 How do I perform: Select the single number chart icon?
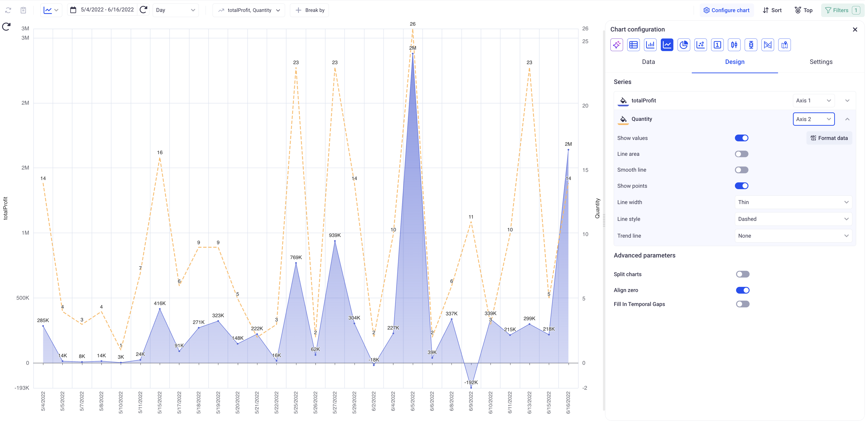click(717, 45)
